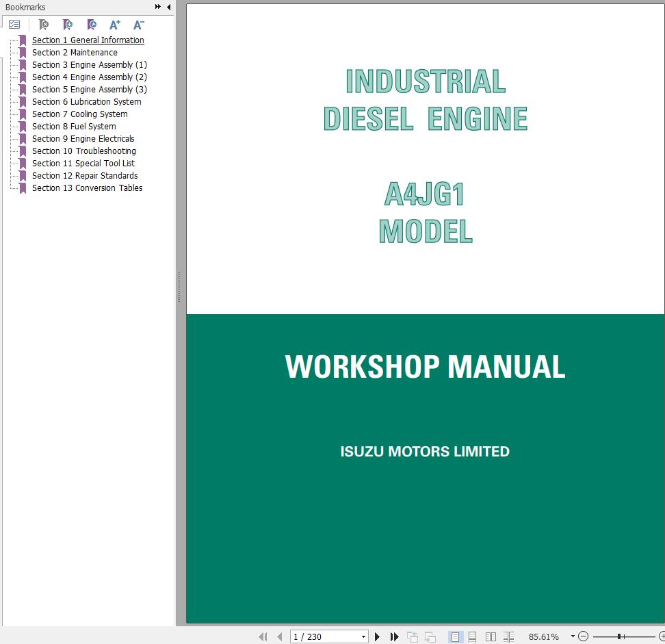Click the bookmark icon beside Section 6 Lubrication System

click(x=23, y=102)
